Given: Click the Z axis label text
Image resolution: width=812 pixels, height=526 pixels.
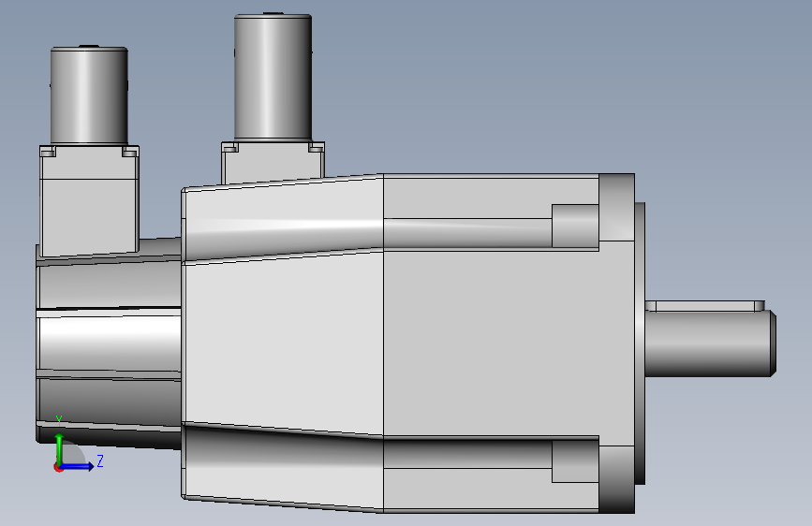Looking at the screenshot, I should 100,460.
